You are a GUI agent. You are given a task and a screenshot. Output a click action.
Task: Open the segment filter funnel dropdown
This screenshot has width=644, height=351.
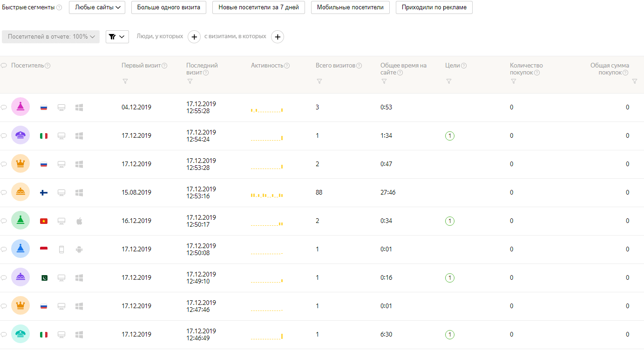117,37
